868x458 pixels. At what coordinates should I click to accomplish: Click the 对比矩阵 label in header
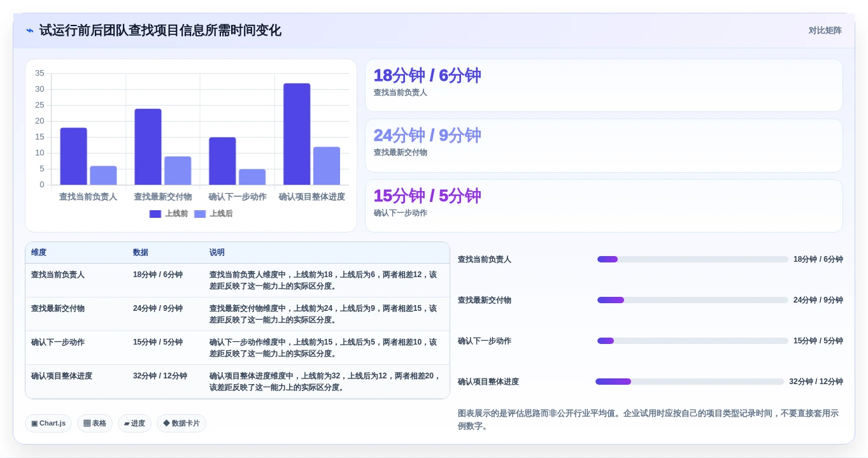(x=825, y=31)
